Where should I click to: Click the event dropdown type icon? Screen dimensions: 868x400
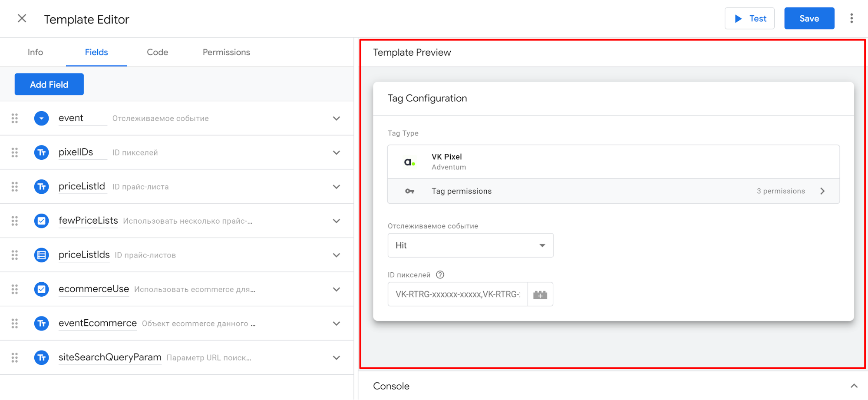click(x=41, y=118)
